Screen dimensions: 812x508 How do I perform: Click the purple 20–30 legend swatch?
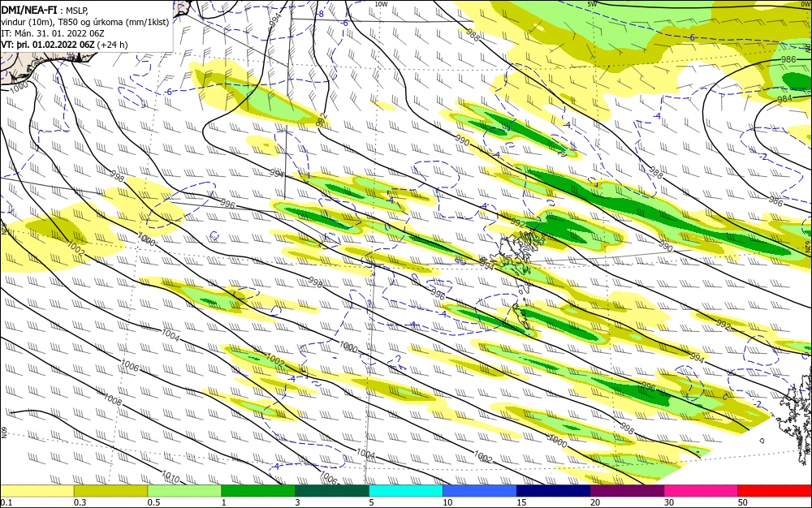[627, 491]
